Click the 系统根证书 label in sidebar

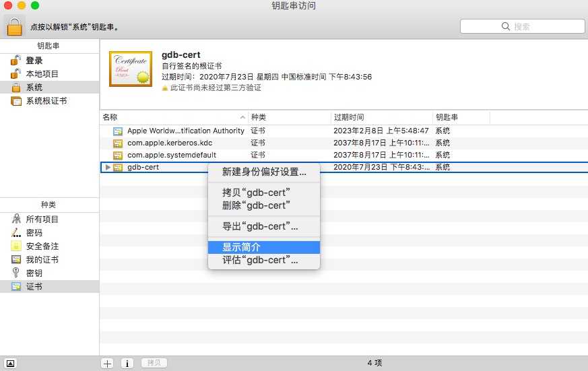tap(46, 101)
